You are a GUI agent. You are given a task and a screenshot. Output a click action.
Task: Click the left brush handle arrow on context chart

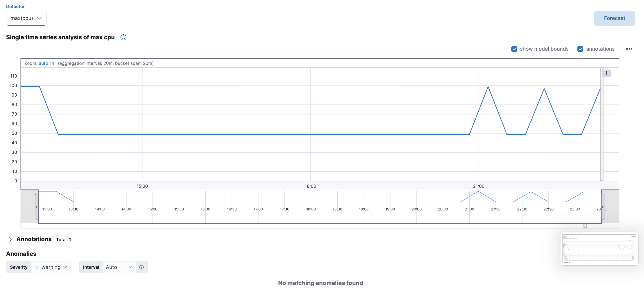(37, 207)
